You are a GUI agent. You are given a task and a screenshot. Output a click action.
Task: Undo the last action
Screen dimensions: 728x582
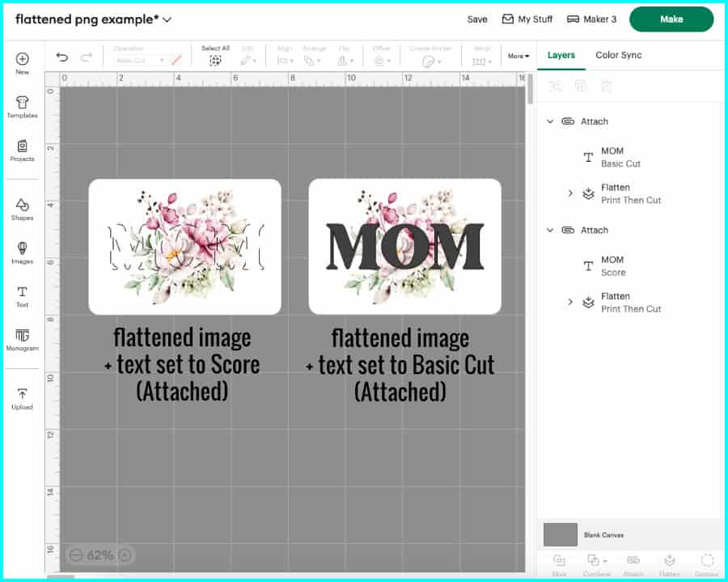(x=61, y=57)
